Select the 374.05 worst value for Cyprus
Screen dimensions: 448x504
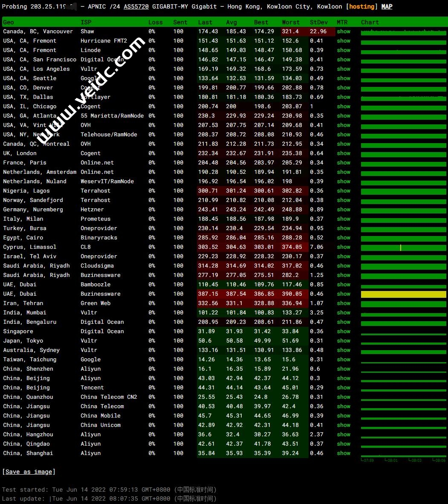pyautogui.click(x=292, y=247)
